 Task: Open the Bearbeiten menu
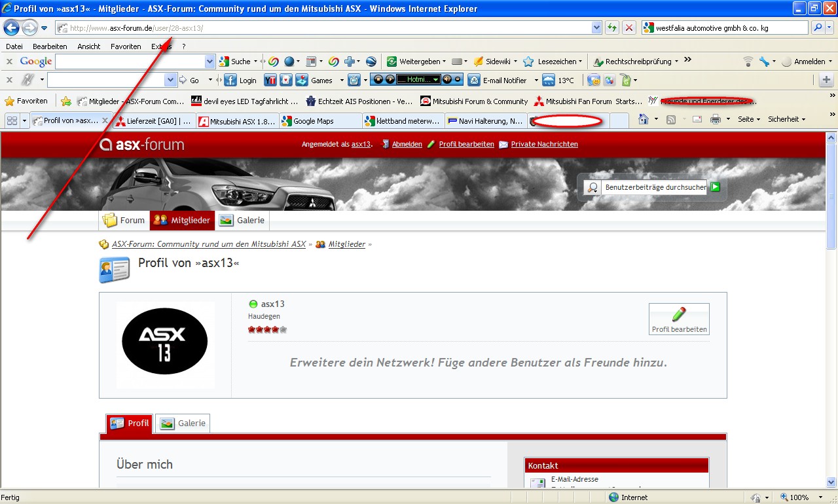click(50, 46)
